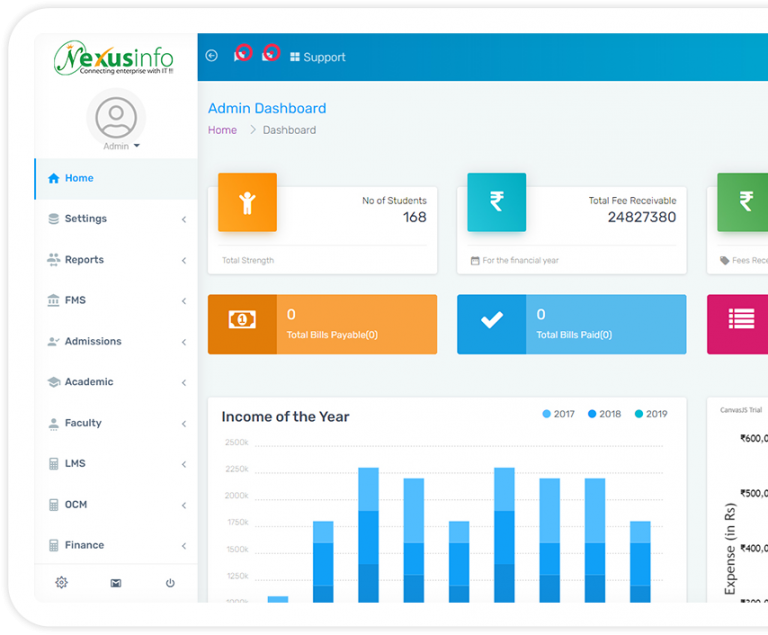The width and height of the screenshot is (768, 635).
Task: Expand the Admissions chevron
Action: point(184,342)
